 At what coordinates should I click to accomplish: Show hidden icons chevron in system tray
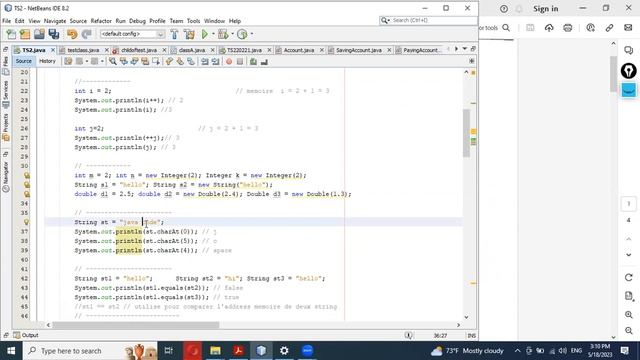tap(517, 351)
